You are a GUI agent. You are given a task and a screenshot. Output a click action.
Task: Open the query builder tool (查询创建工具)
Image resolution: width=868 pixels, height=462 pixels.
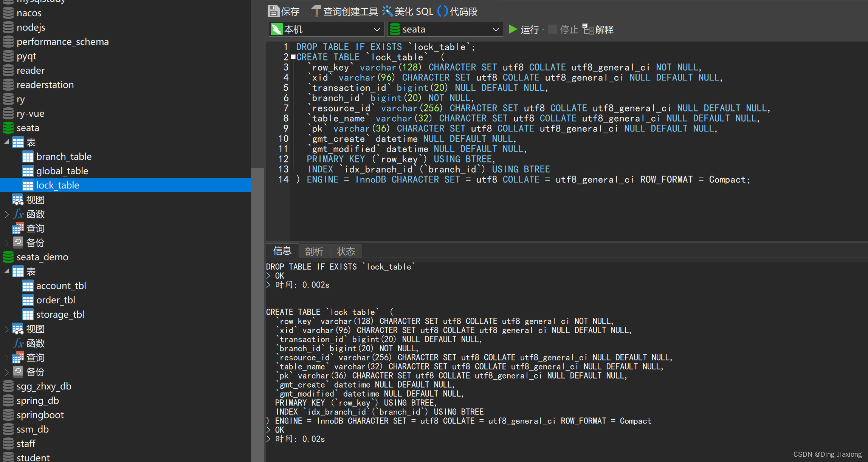coord(344,11)
